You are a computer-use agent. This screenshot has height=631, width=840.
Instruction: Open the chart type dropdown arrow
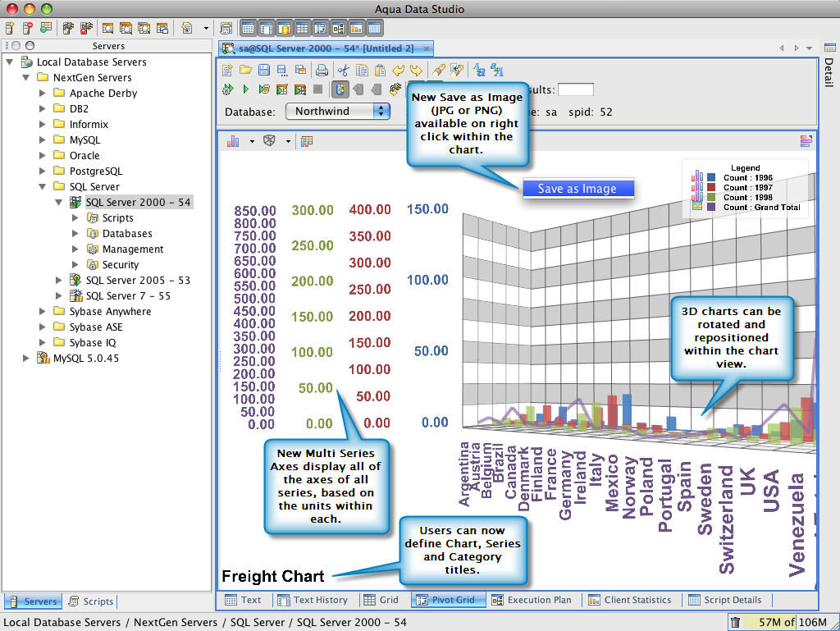coord(252,142)
